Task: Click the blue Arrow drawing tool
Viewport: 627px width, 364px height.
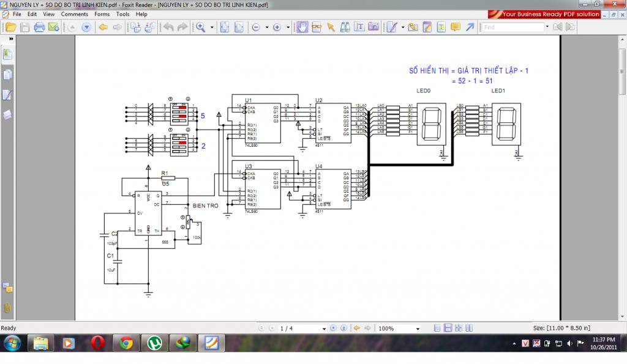Action: [470, 27]
